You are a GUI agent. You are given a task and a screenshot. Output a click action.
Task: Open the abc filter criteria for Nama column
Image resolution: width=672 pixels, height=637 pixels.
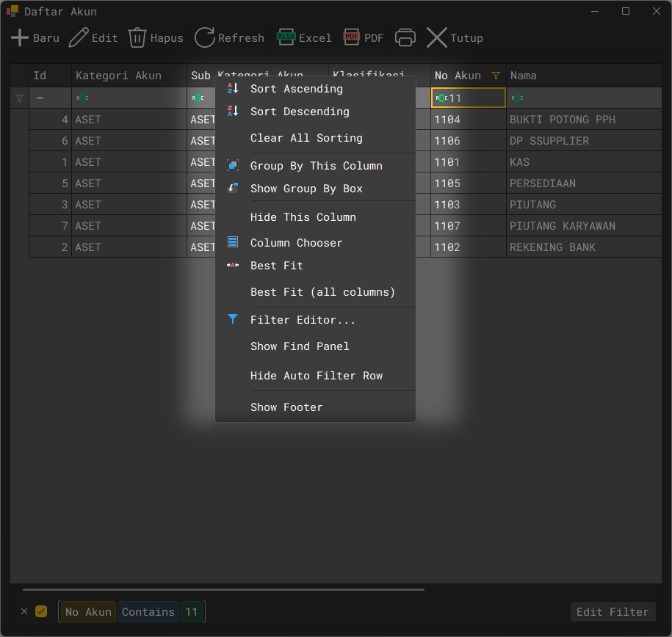click(x=516, y=96)
